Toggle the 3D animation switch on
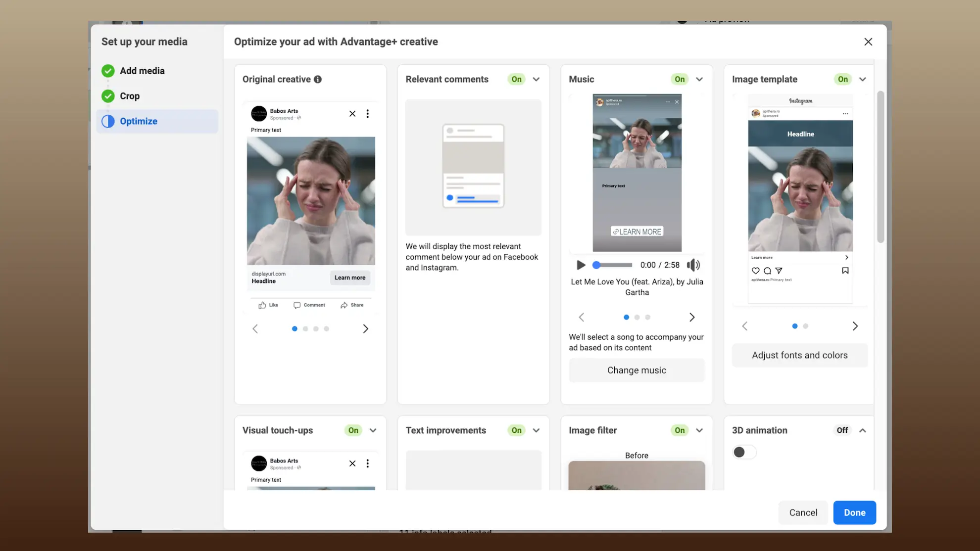This screenshot has width=980, height=551. point(744,452)
